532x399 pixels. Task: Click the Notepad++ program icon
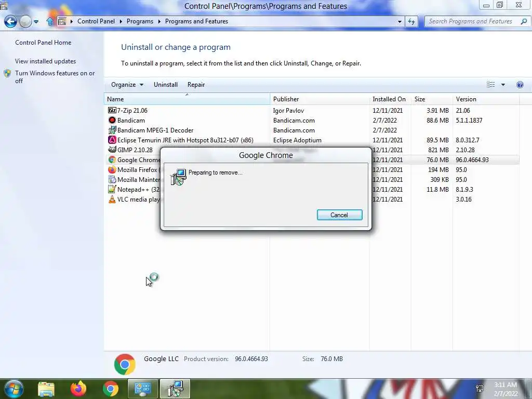click(112, 189)
